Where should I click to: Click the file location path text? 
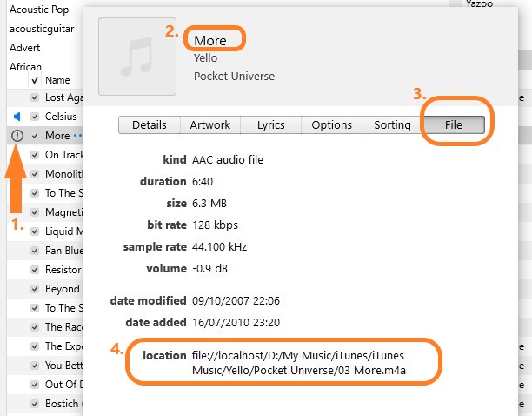click(298, 363)
